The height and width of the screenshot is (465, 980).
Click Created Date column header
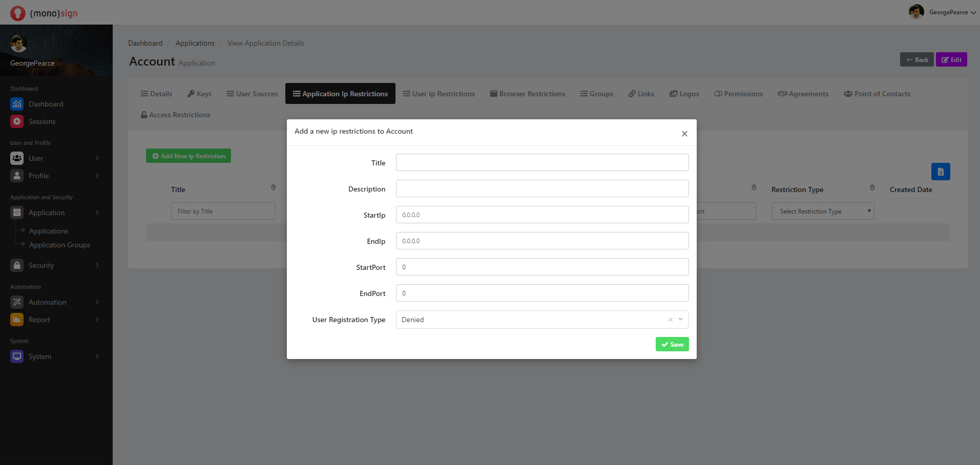[911, 189]
